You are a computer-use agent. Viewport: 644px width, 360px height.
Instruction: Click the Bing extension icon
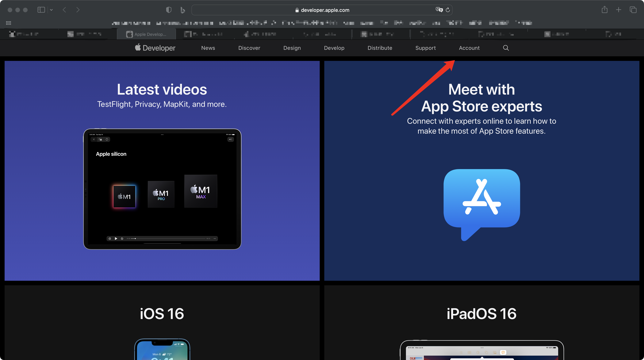click(x=183, y=10)
